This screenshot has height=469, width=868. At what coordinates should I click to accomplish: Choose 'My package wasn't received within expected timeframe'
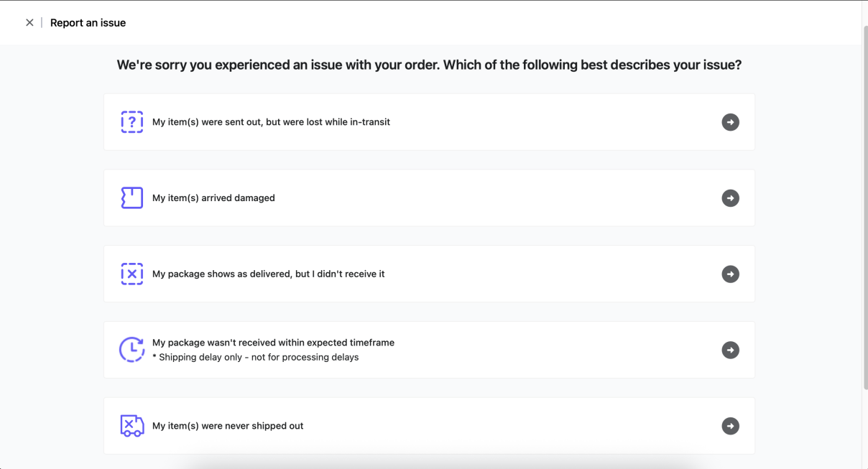273,343
